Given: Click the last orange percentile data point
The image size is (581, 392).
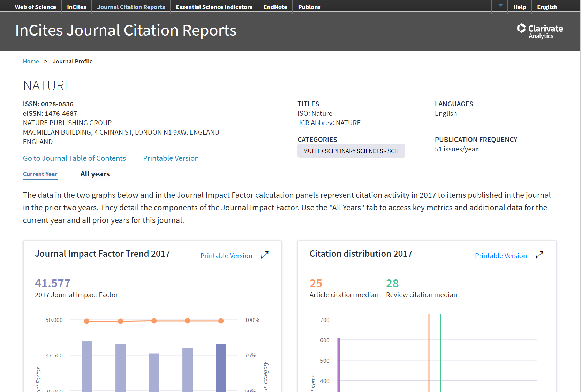Looking at the screenshot, I should click(x=221, y=321).
